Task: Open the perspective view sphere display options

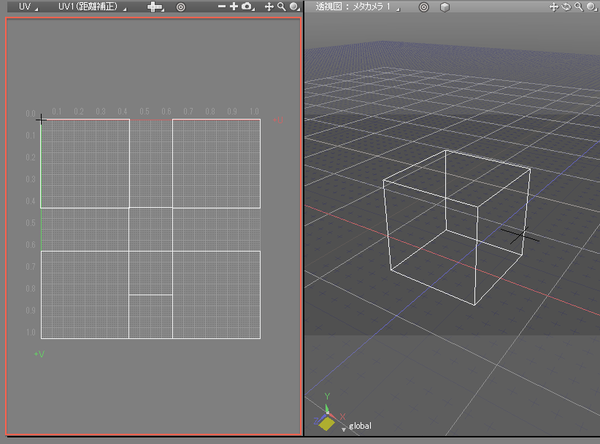Action: click(x=592, y=7)
